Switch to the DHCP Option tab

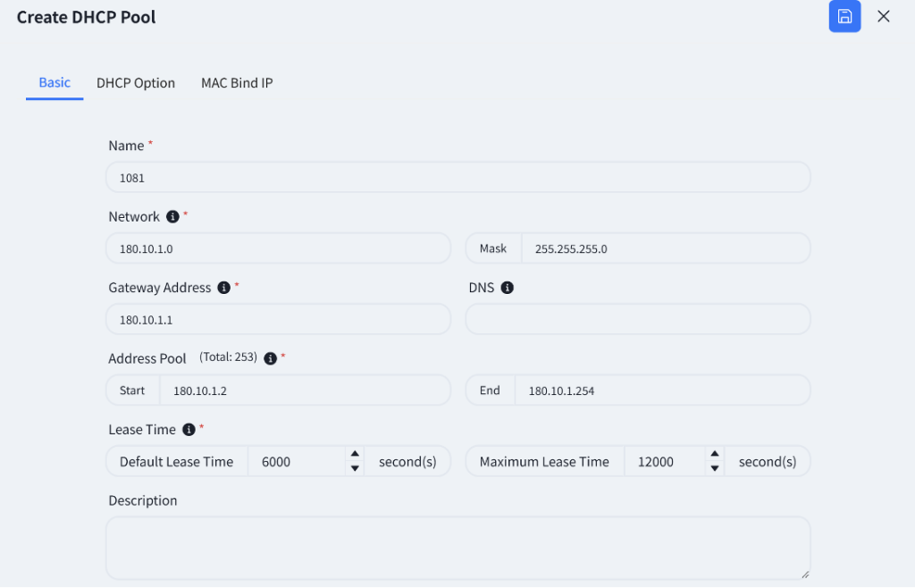(x=136, y=83)
